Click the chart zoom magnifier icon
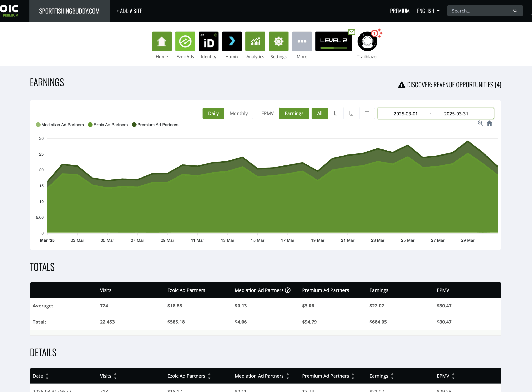 click(480, 123)
